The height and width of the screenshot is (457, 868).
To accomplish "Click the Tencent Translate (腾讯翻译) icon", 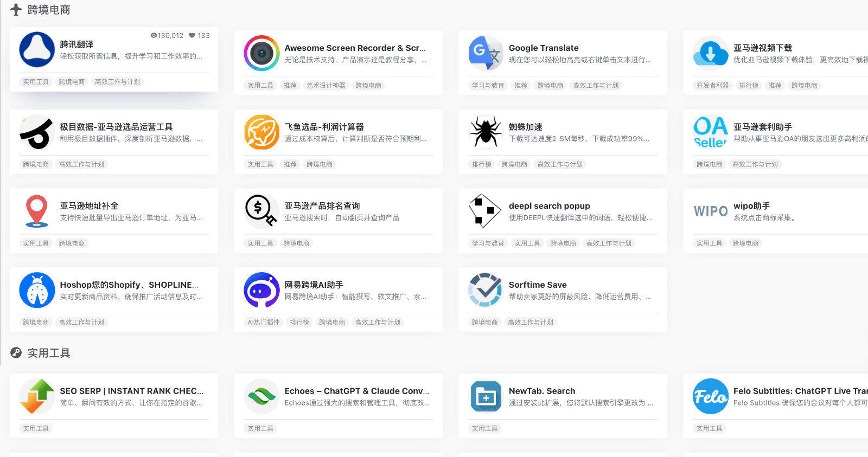I will point(37,49).
